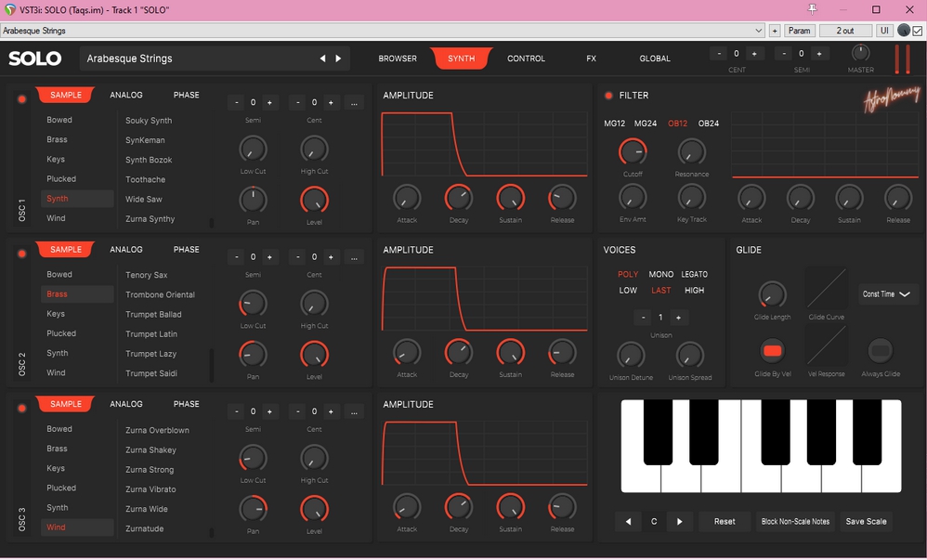Go to next preset with right arrow
This screenshot has height=560, width=927.
tap(338, 59)
